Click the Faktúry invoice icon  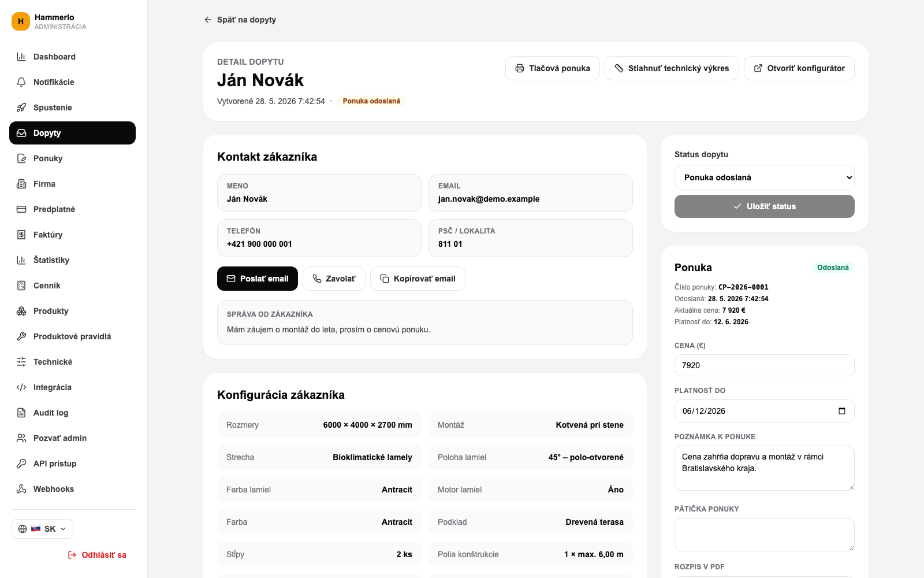[21, 235]
